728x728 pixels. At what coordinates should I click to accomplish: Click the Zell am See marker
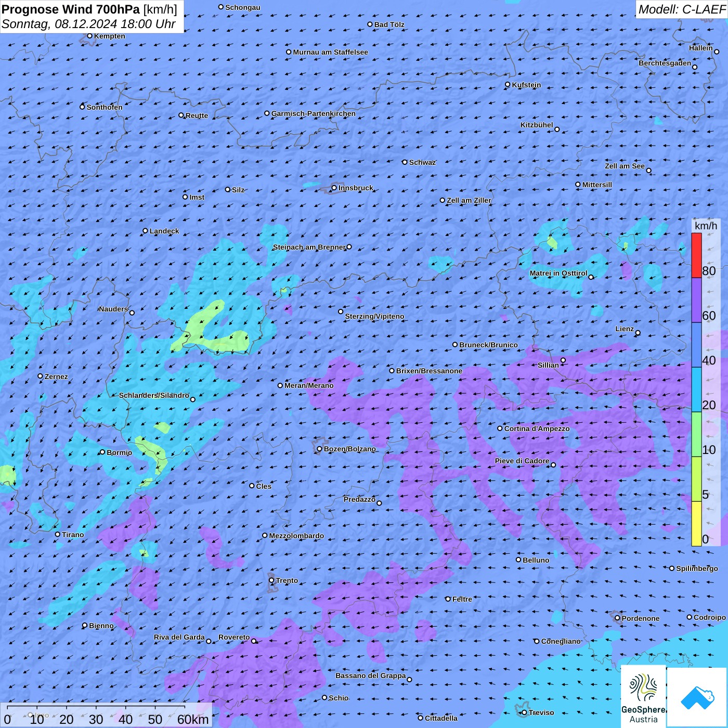pos(648,171)
